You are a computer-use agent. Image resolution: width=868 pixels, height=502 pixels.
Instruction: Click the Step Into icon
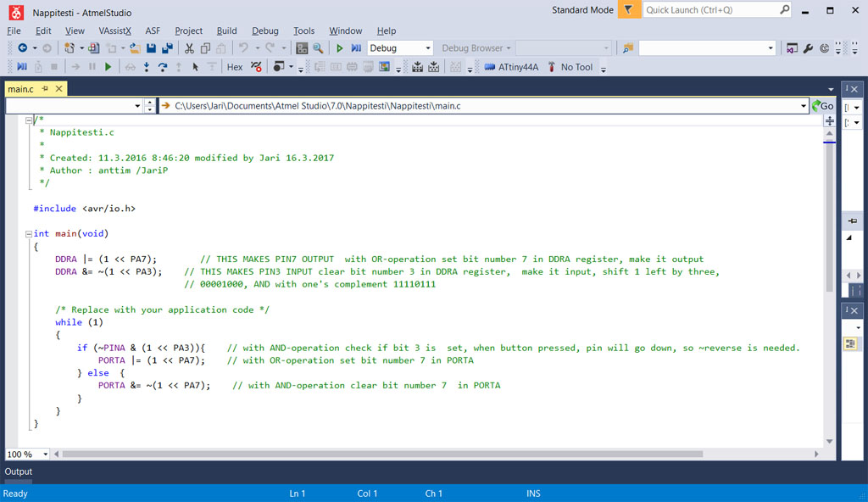point(146,67)
